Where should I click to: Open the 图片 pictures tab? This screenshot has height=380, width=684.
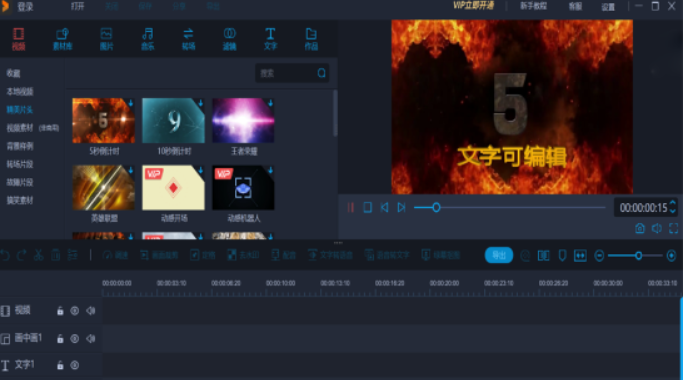106,39
